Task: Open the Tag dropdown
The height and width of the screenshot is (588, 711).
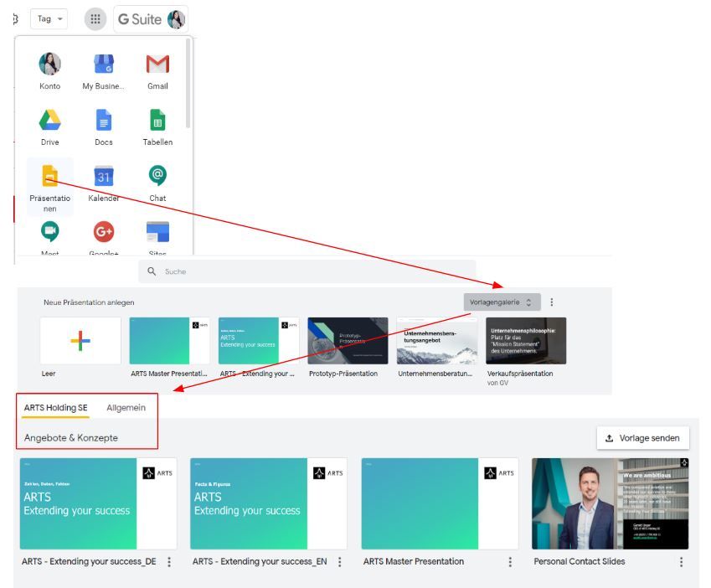Action: (x=49, y=19)
